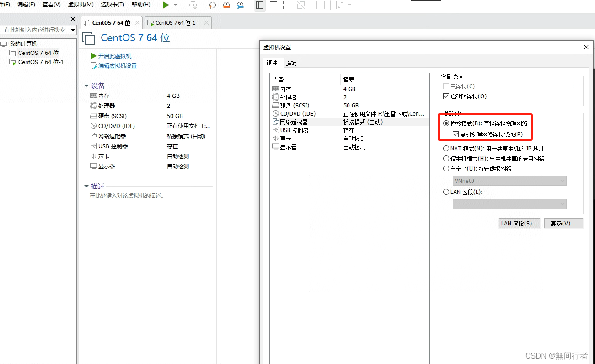Toggle 复制物理网络连接状态(P) checkbox

point(456,134)
